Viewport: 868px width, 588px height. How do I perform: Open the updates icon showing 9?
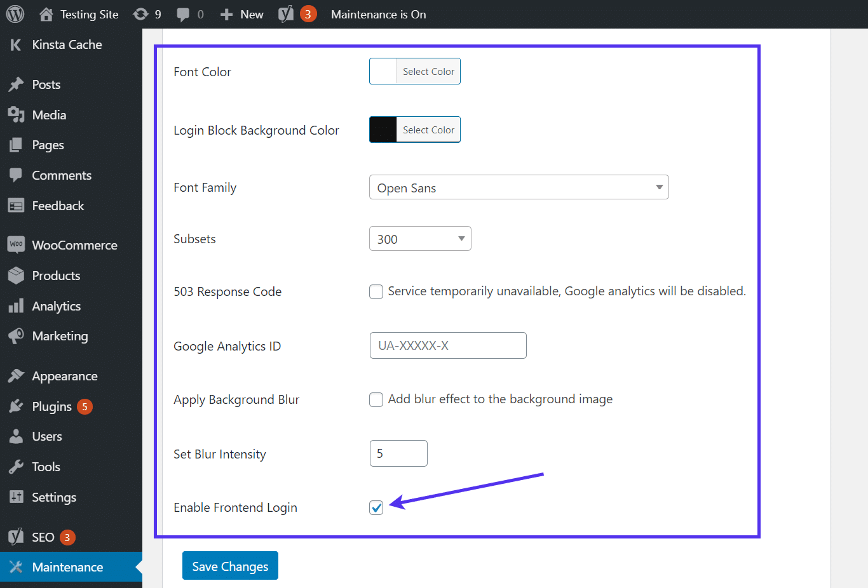pyautogui.click(x=141, y=14)
